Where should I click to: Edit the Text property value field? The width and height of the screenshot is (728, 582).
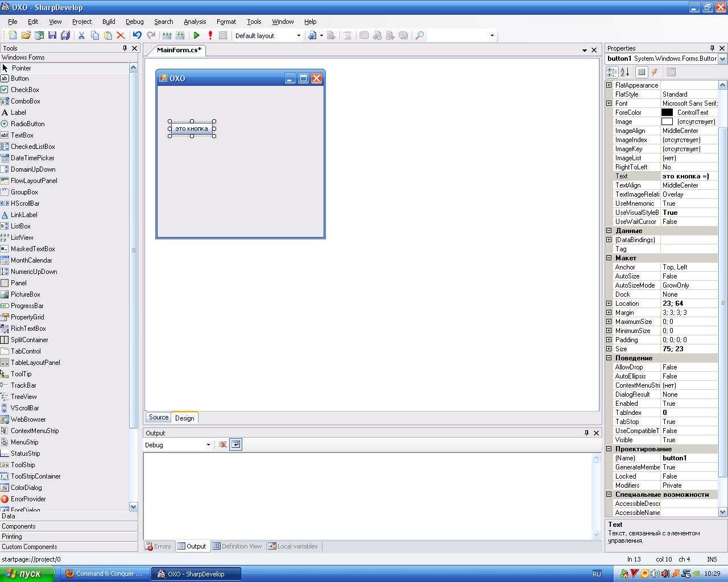click(689, 176)
